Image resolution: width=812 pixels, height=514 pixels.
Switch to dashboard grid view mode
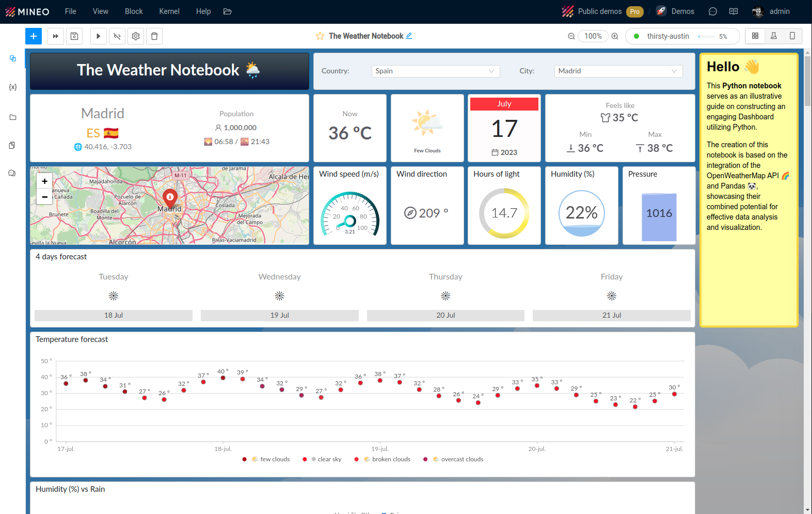click(755, 36)
